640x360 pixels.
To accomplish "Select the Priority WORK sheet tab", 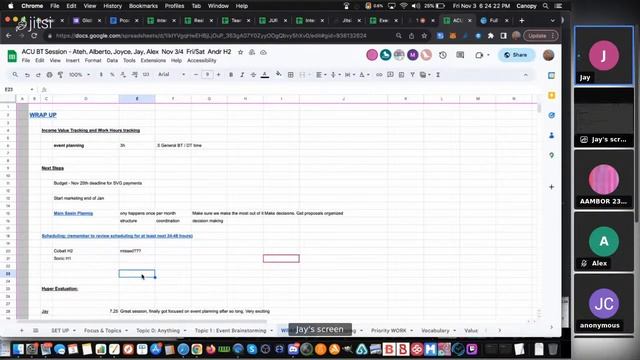I will pos(388,331).
